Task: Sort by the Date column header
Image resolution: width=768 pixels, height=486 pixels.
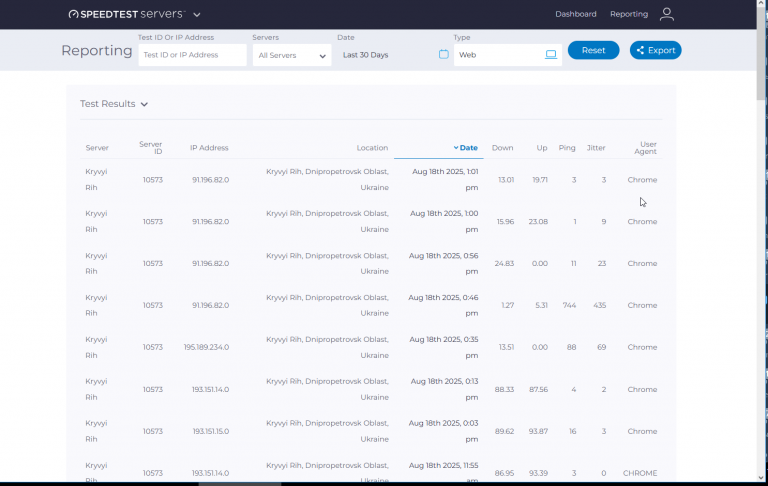Action: tap(465, 147)
